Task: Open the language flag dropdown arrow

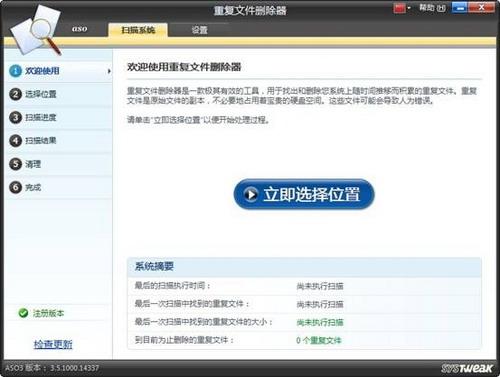Action: tap(409, 8)
